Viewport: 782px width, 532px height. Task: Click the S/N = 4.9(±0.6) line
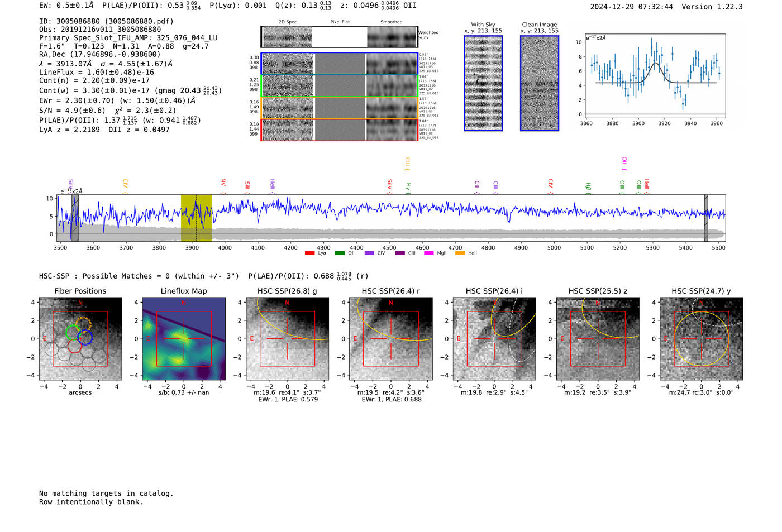108,110
